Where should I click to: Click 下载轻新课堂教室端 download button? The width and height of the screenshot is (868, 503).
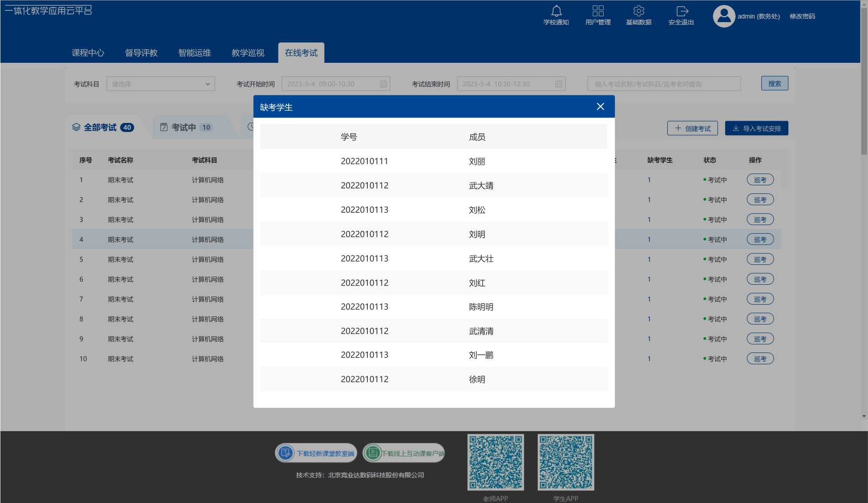coord(316,453)
